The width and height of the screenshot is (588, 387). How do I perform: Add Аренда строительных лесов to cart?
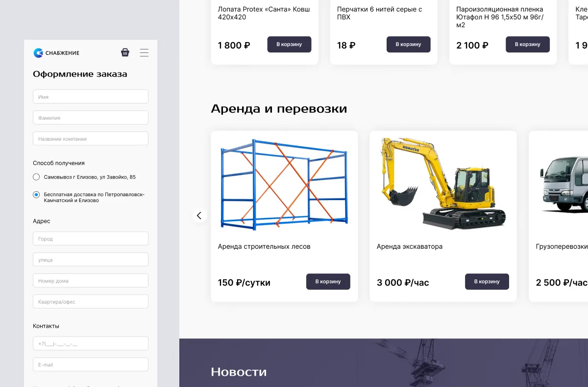pos(328,282)
